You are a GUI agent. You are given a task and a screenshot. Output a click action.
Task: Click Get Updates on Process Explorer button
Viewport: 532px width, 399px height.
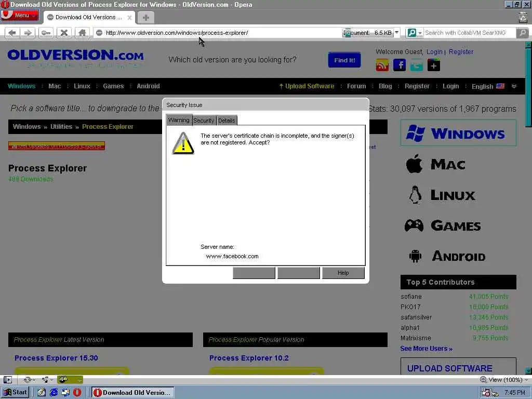pyautogui.click(x=57, y=146)
